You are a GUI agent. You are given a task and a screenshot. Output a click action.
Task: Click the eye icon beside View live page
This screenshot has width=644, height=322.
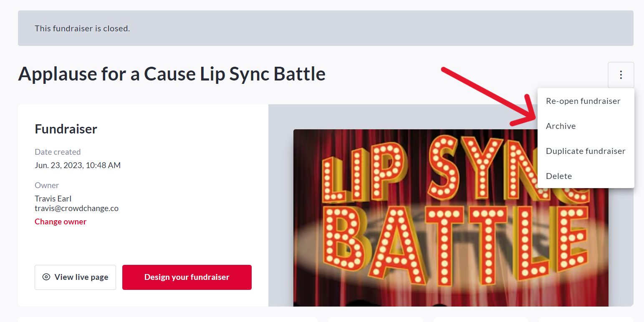pyautogui.click(x=46, y=277)
